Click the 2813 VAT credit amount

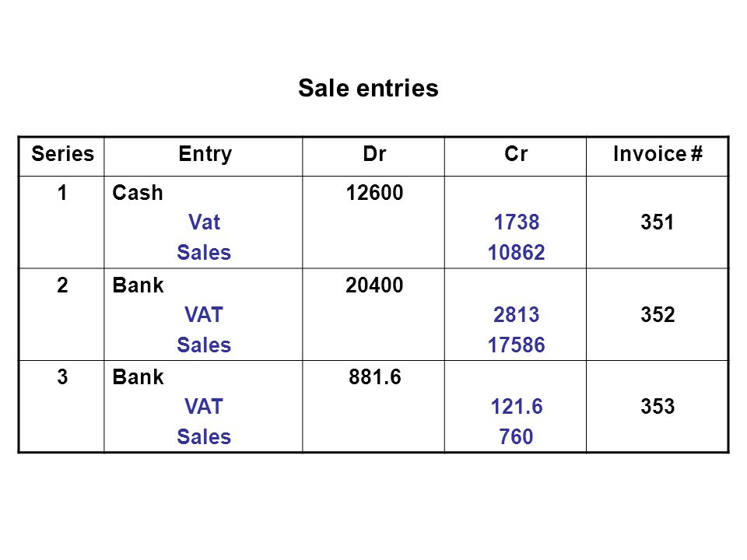pyautogui.click(x=517, y=315)
